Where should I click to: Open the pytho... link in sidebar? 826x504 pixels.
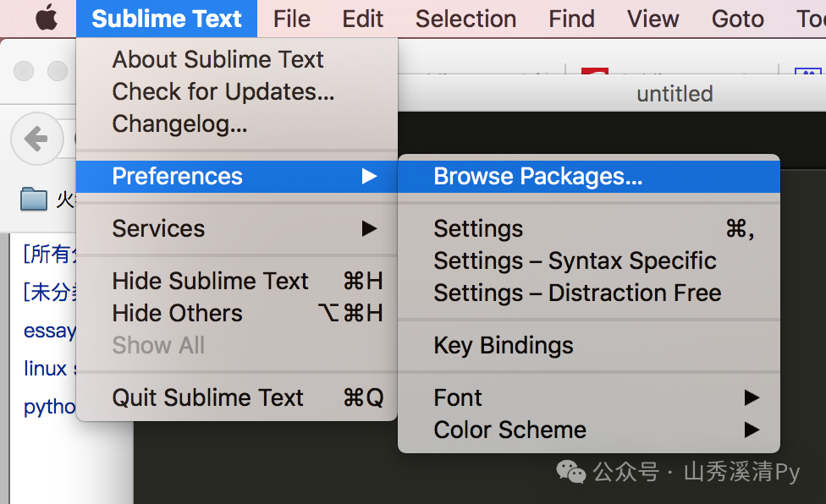50,407
